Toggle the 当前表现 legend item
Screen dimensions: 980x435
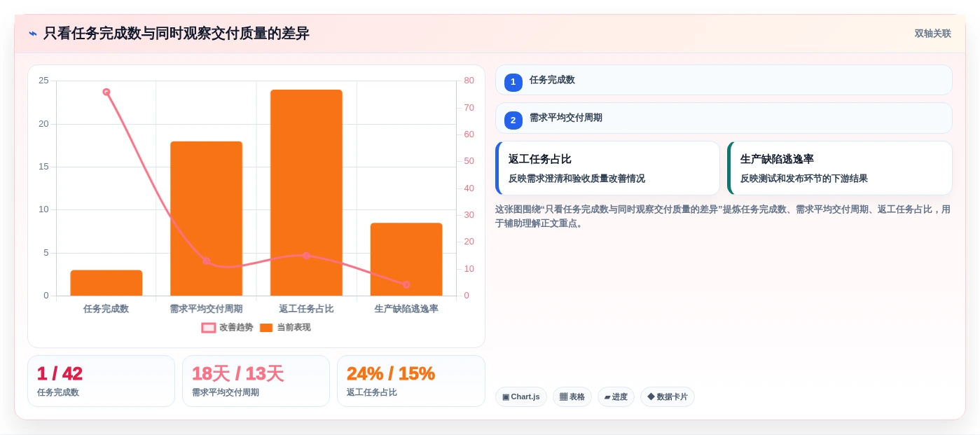coord(285,327)
